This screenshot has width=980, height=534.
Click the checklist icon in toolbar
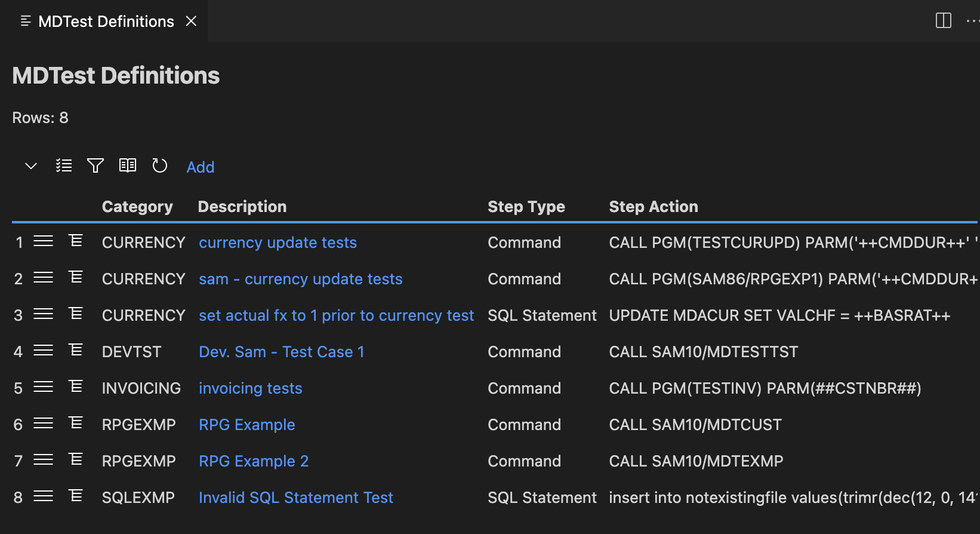64,165
